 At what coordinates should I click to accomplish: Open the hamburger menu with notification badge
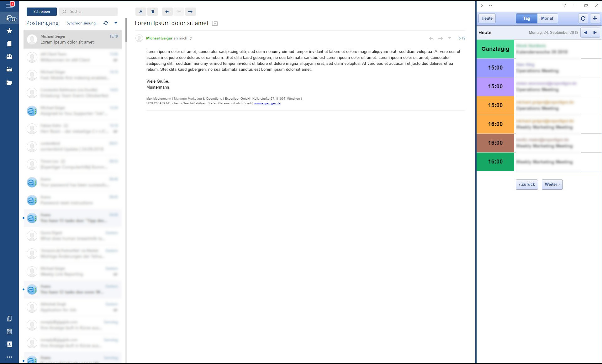tap(9, 5)
